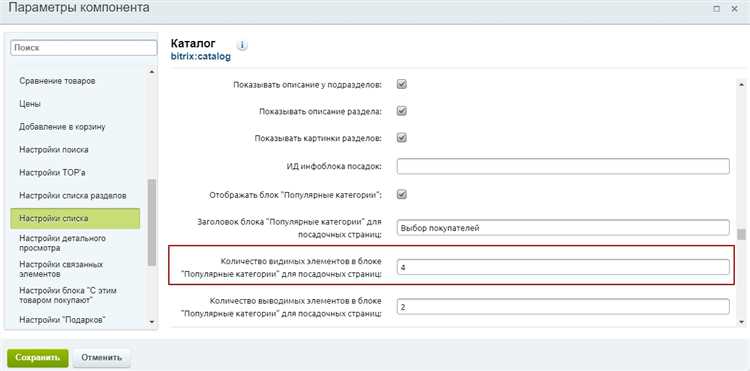Click the ИД инфоблока посадок input
750x371 pixels.
(x=563, y=166)
